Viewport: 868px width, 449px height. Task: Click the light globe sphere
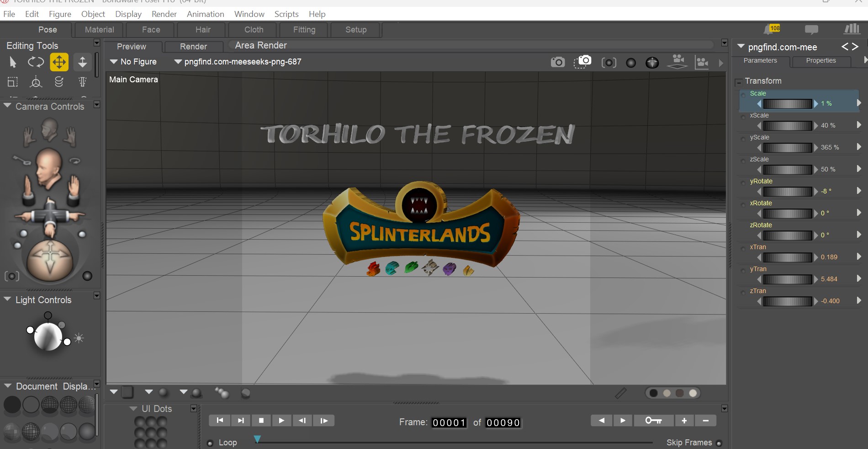[x=48, y=337]
